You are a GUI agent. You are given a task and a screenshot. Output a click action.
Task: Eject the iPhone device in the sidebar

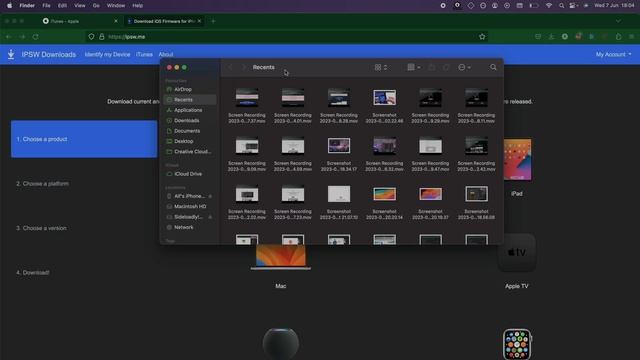[210, 196]
